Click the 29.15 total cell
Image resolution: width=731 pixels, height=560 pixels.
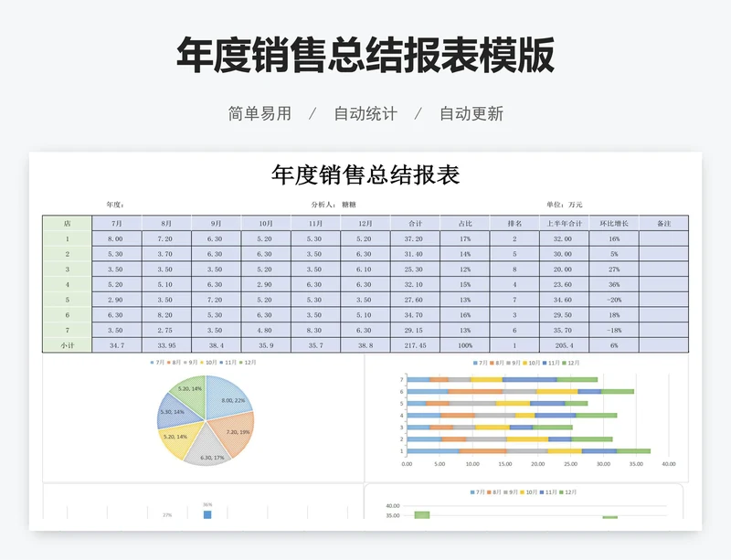point(415,330)
